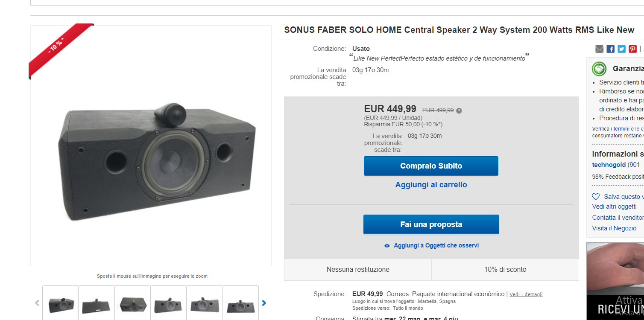Share listing on Twitter
Screen dimensions: 644x320
click(x=622, y=49)
